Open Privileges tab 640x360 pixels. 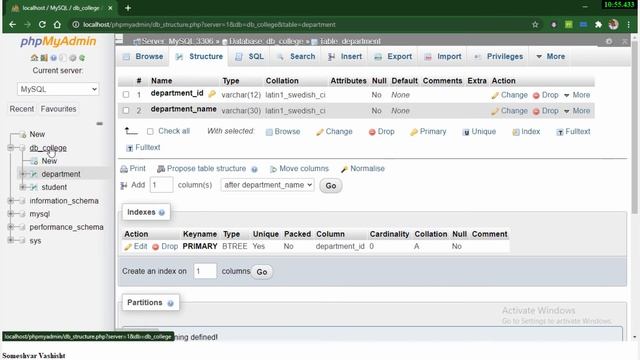[x=499, y=56]
